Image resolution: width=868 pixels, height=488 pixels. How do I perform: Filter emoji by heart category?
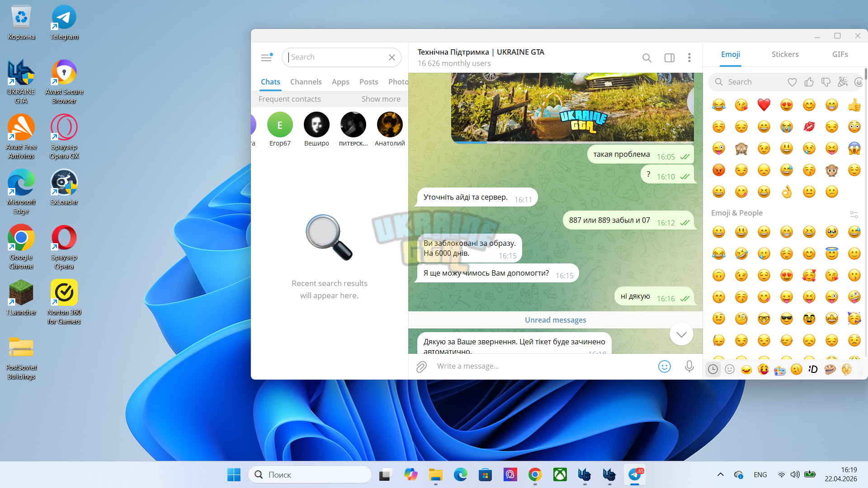point(792,82)
